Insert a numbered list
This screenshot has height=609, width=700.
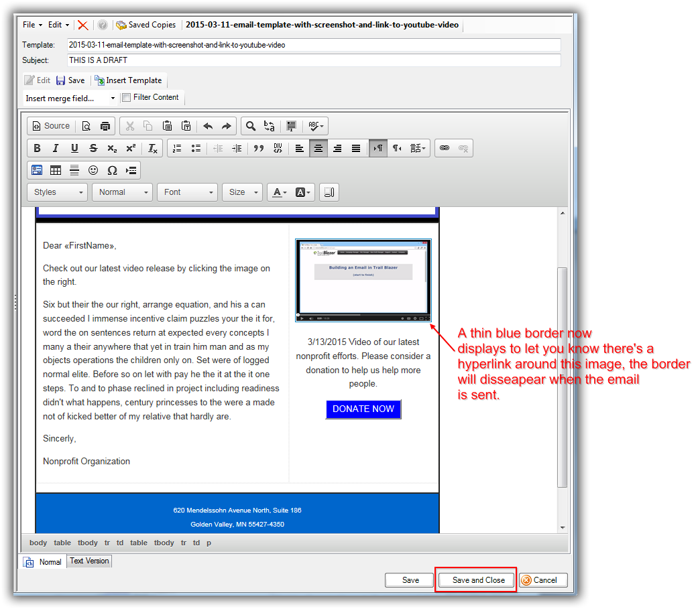pos(177,149)
